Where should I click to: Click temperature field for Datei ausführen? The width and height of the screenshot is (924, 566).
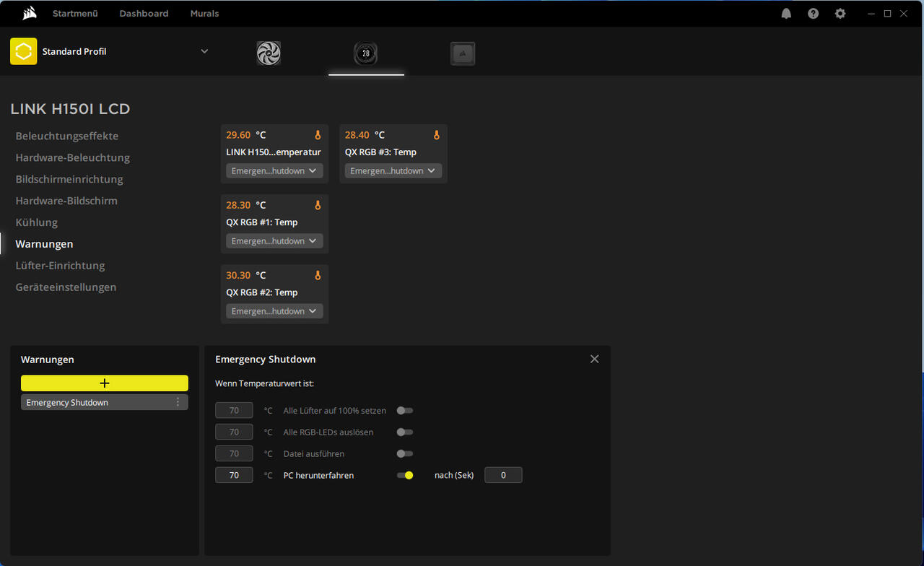pos(234,453)
